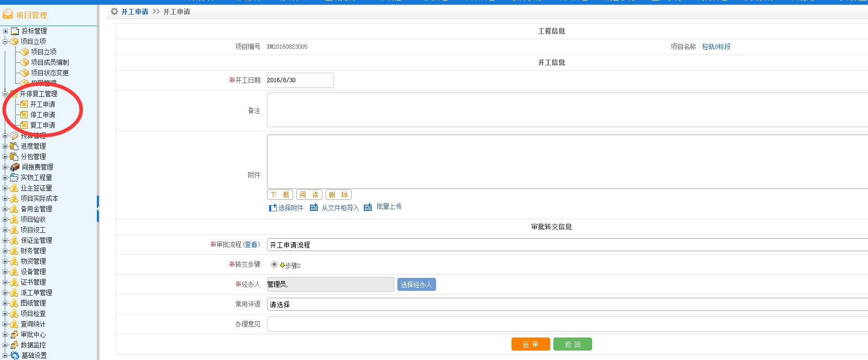Click the breadcrumb gear icon beside 开工申请

coord(114,12)
